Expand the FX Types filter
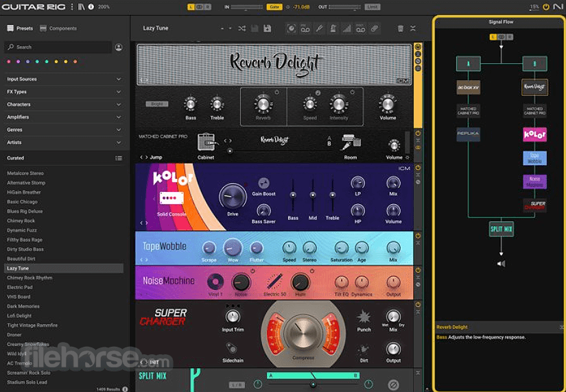The image size is (566, 392). pos(64,92)
